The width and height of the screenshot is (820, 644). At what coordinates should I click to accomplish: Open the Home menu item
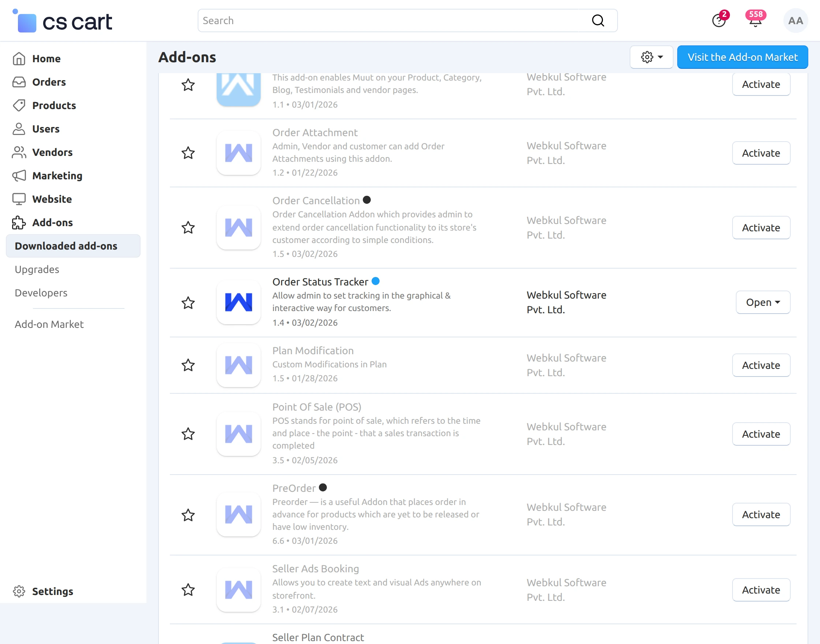[46, 59]
